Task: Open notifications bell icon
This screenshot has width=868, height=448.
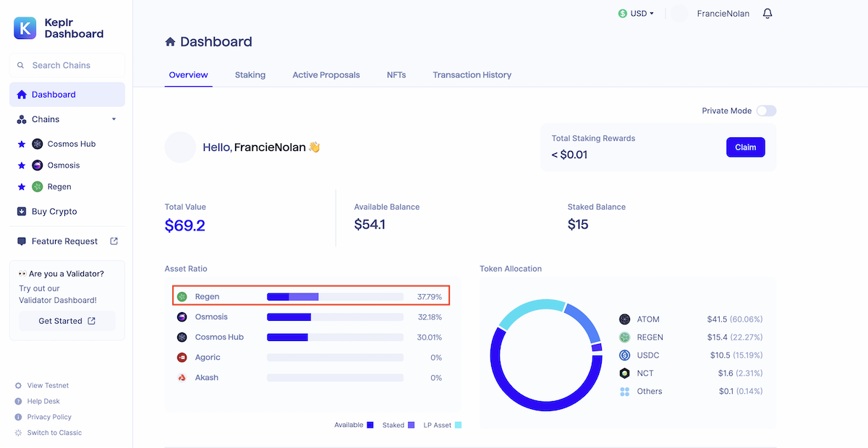Action: pos(767,14)
